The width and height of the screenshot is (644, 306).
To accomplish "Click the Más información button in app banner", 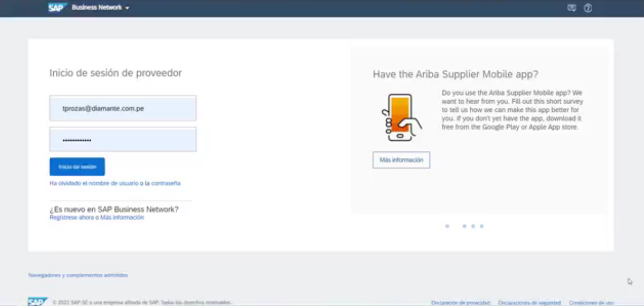I will pos(401,160).
